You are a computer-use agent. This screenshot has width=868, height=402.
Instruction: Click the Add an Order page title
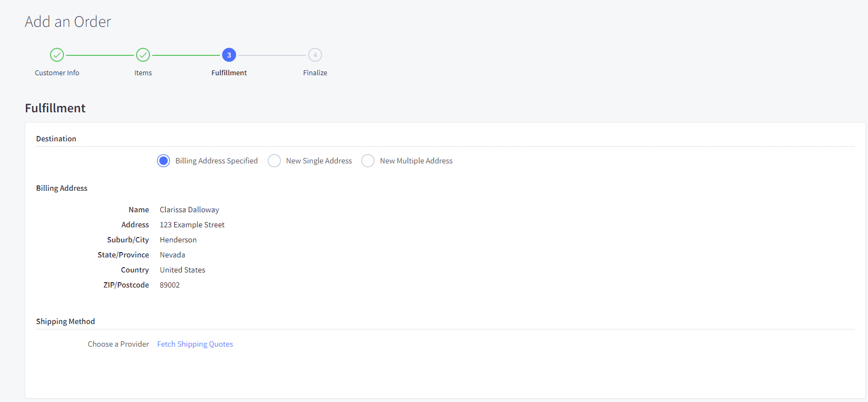coord(68,21)
